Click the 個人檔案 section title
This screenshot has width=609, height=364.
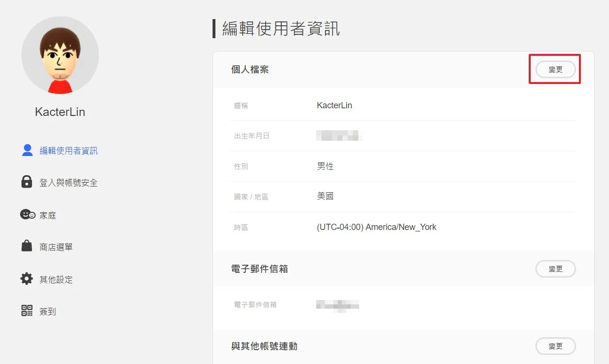pyautogui.click(x=250, y=70)
